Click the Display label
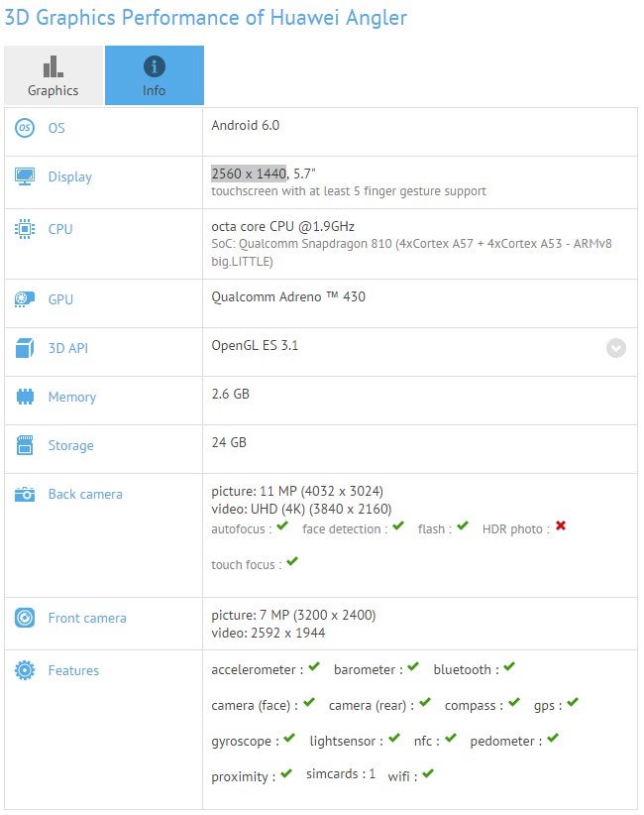Image resolution: width=644 pixels, height=815 pixels. click(70, 177)
